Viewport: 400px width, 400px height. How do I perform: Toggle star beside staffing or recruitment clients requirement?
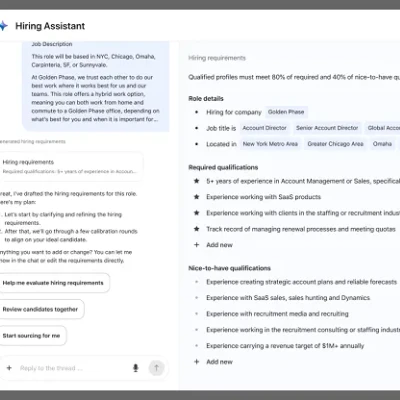pyautogui.click(x=197, y=213)
